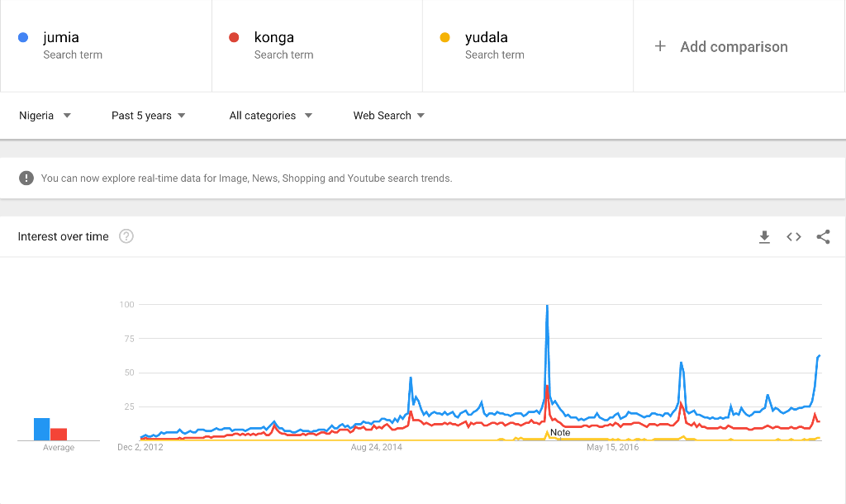846x504 pixels.
Task: Edit the yudala search term
Action: pos(527,45)
